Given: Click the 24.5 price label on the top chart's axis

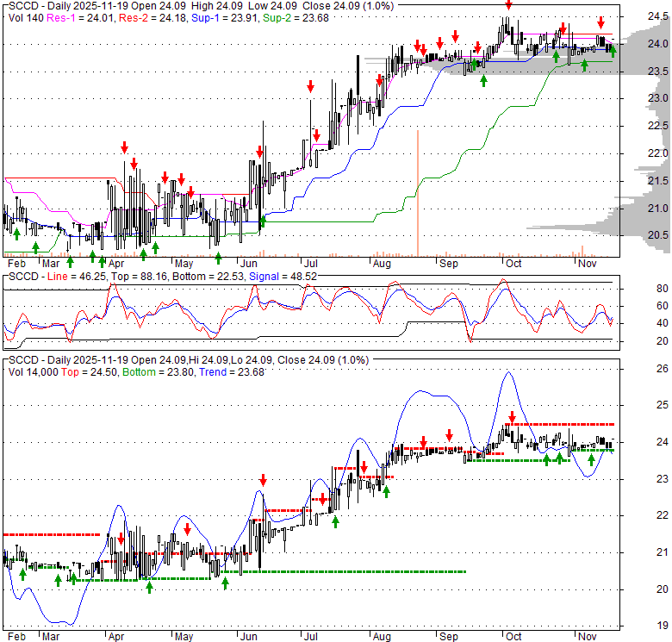Looking at the screenshot, I should tap(633, 16).
